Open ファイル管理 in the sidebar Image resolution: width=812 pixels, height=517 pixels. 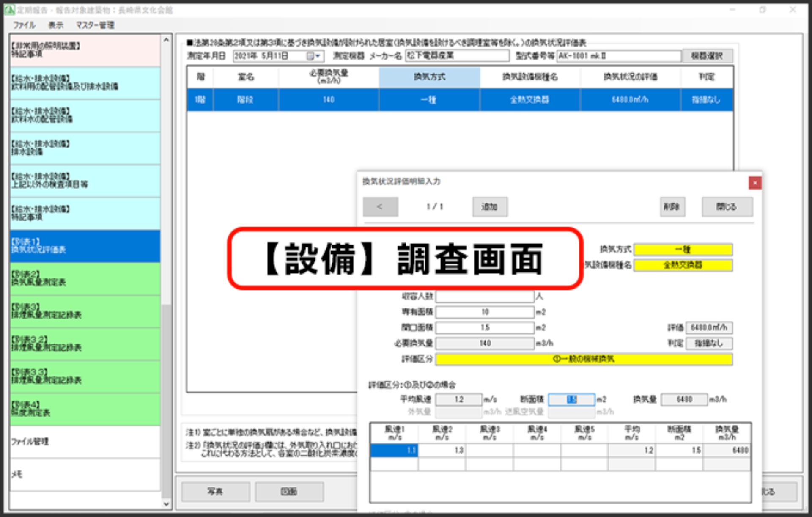click(85, 441)
